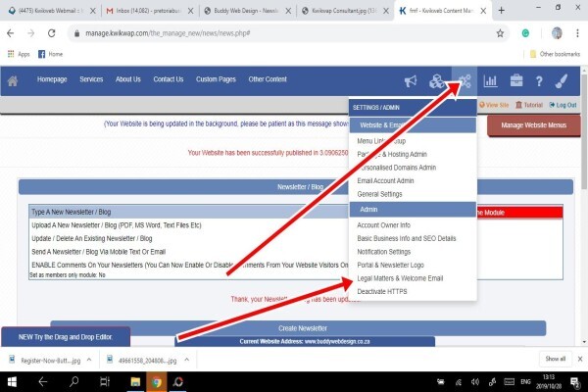Viewport: 588px width, 392px height.
Task: Click the green Grammarly extension icon
Action: [x=525, y=33]
